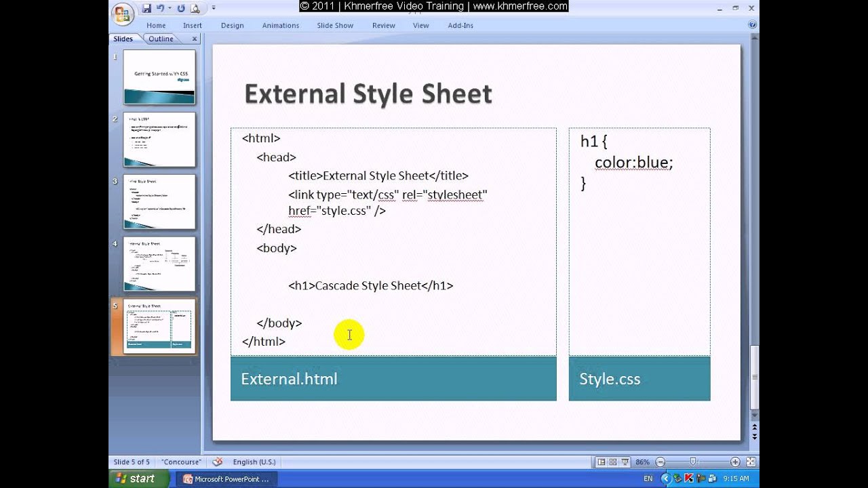The height and width of the screenshot is (488, 868).
Task: Show hidden system tray icons
Action: (665, 479)
